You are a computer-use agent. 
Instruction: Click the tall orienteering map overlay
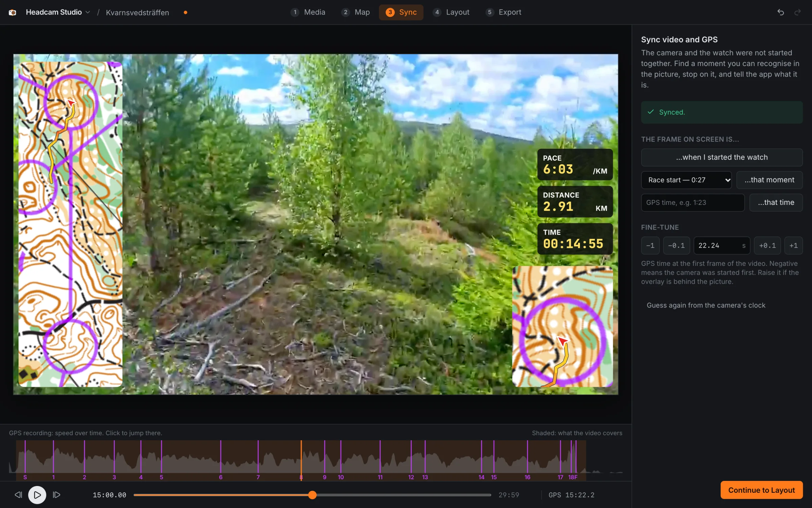[x=70, y=224]
